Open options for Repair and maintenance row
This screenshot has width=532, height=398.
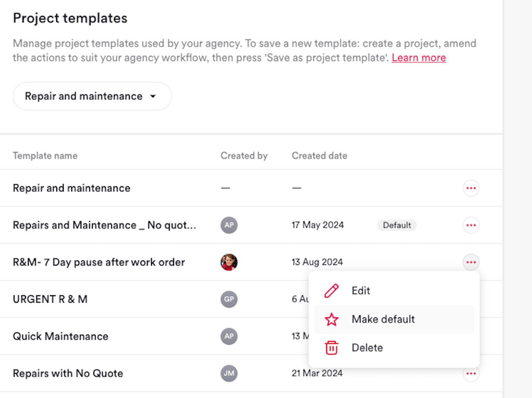(471, 188)
